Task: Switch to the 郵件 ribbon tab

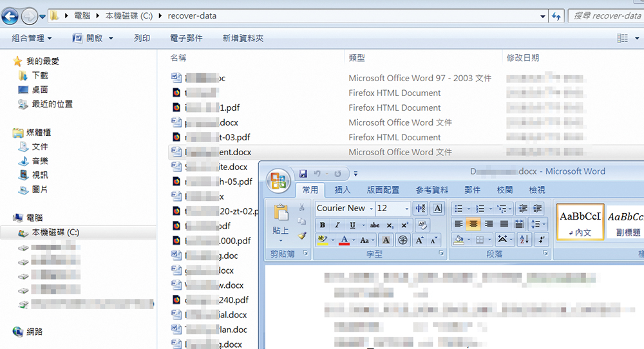Action: (x=472, y=190)
